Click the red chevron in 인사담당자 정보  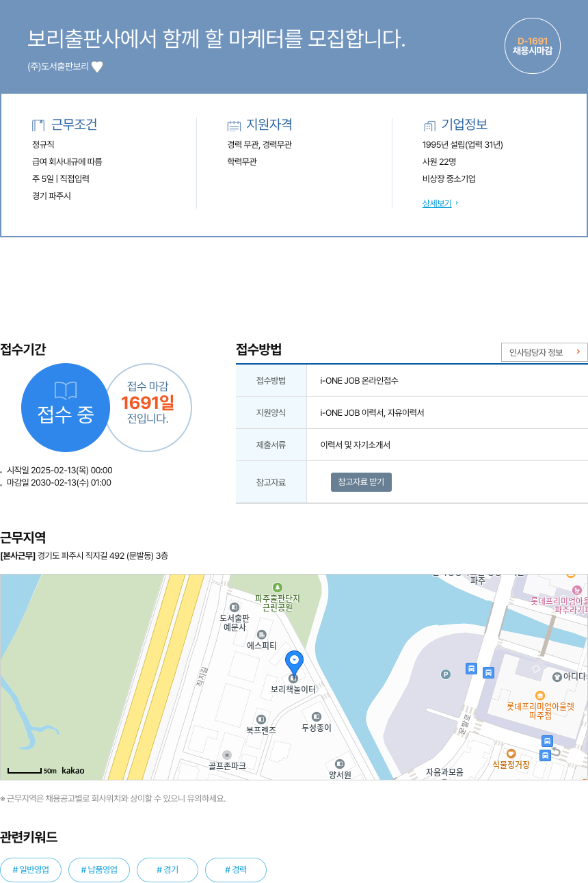[x=578, y=352]
